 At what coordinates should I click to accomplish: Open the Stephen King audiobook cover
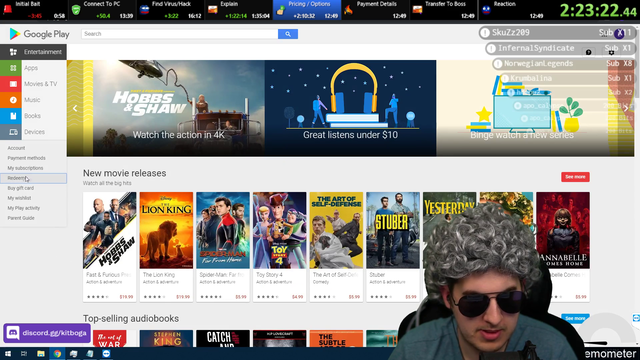click(x=166, y=339)
